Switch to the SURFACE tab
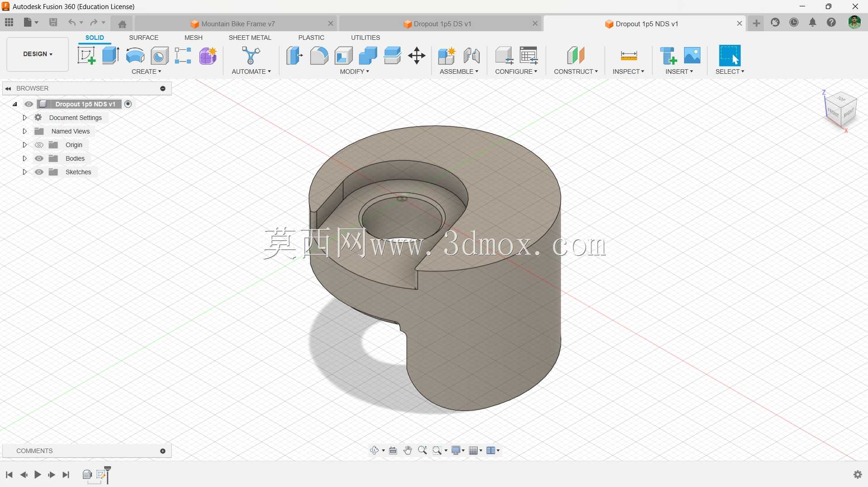The image size is (868, 487). pos(144,38)
